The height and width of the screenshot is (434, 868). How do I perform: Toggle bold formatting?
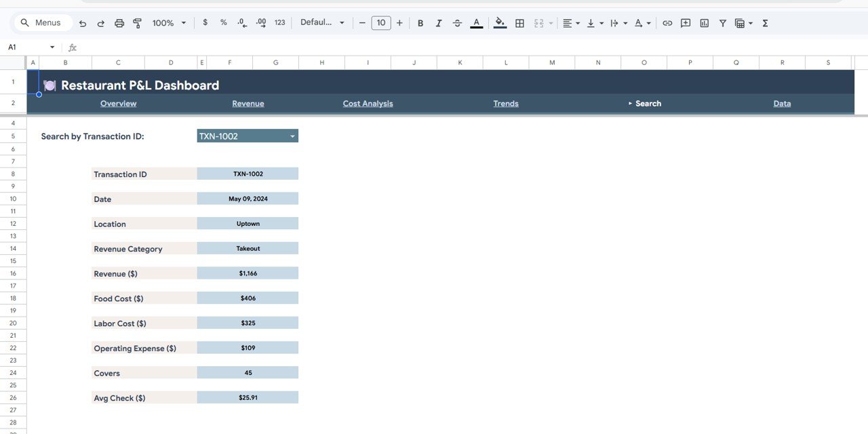(420, 22)
